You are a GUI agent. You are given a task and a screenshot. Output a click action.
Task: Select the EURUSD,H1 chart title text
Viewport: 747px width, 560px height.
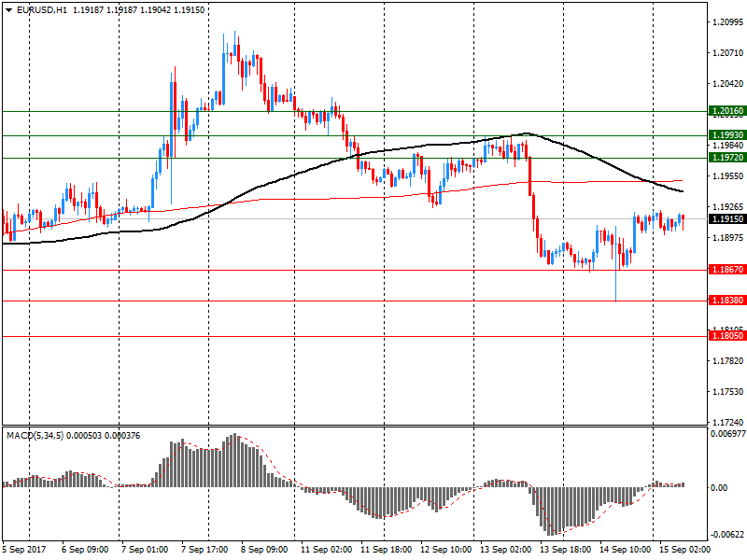41,10
